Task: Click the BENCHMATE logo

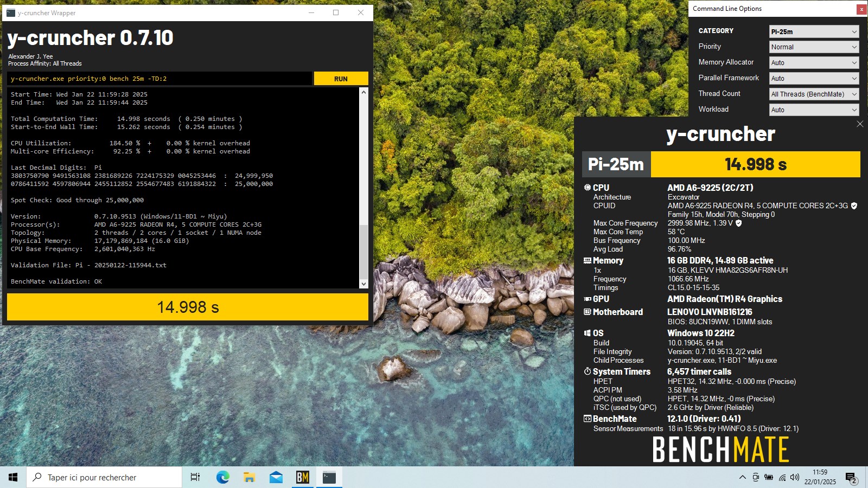Action: pos(720,450)
